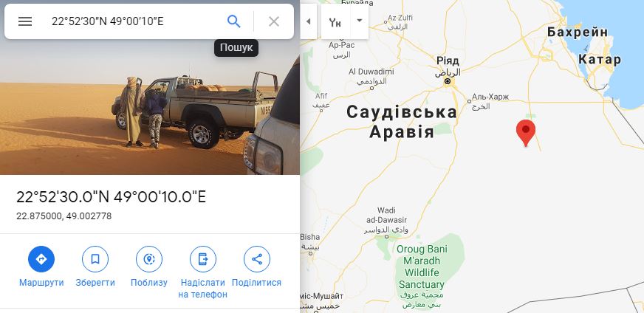The image size is (644, 313).
Task: Click the Поділитися share icon
Action: [x=257, y=259]
